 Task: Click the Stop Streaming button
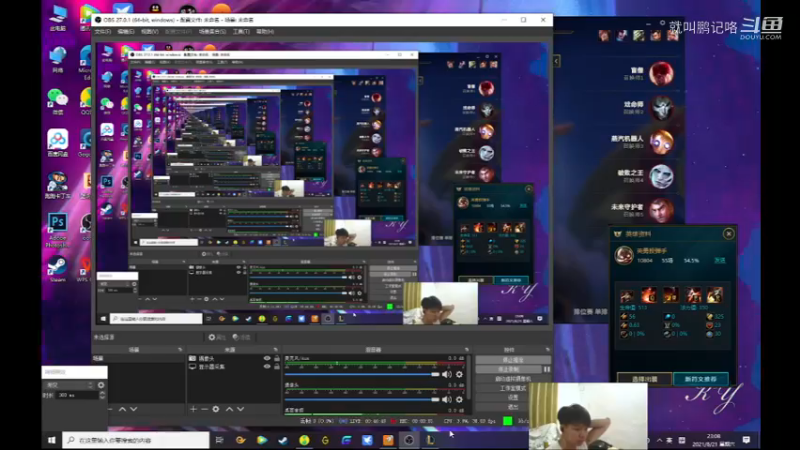pyautogui.click(x=513, y=360)
